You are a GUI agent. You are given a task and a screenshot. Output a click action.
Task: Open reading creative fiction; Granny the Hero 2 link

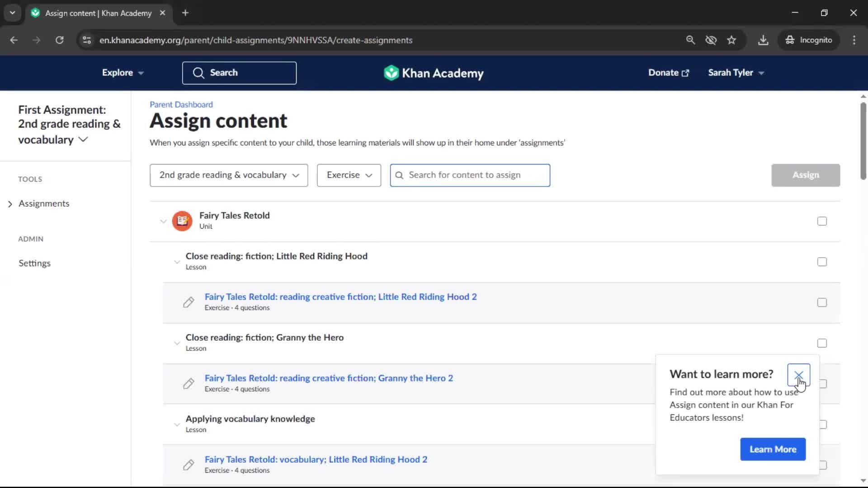tap(329, 378)
